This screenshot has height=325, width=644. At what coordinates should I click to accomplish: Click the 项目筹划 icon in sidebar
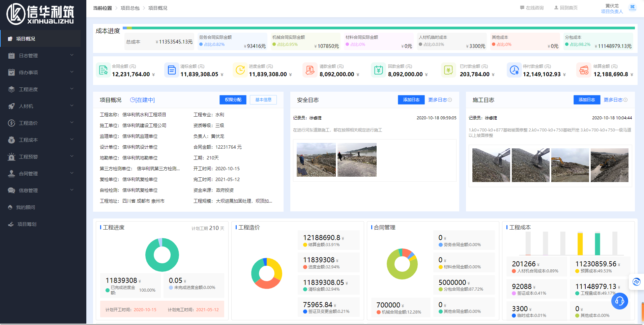tap(11, 224)
